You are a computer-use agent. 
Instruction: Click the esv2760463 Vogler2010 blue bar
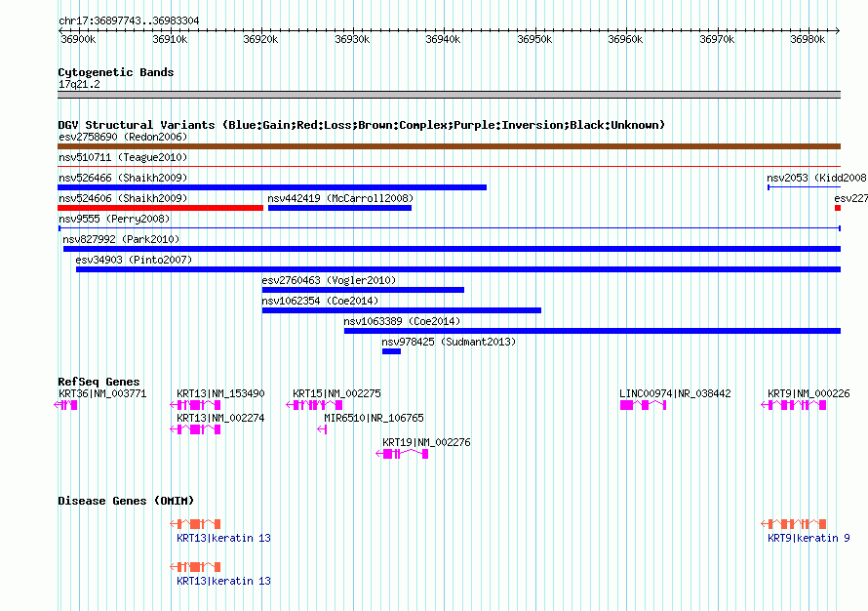click(363, 290)
